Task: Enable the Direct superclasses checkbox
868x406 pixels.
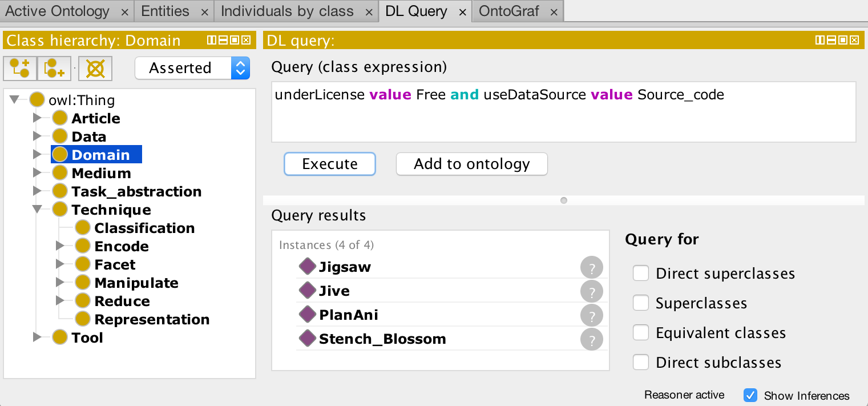Action: coord(641,274)
